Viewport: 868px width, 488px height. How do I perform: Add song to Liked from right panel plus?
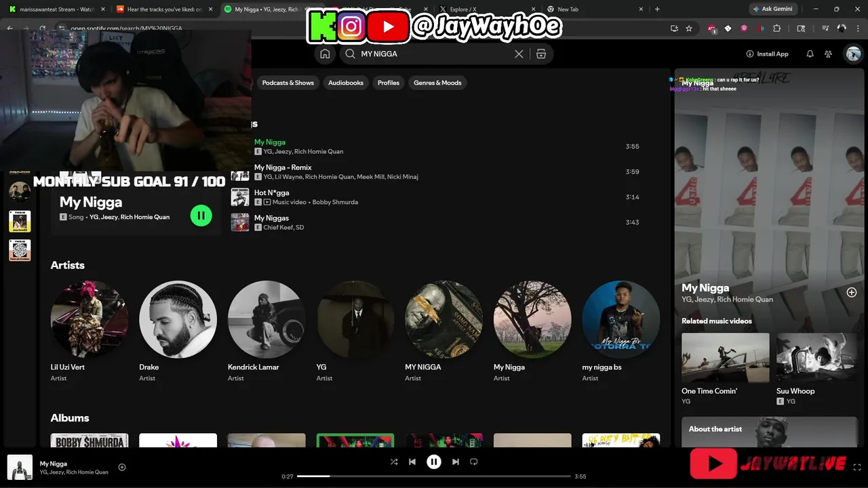coord(852,292)
